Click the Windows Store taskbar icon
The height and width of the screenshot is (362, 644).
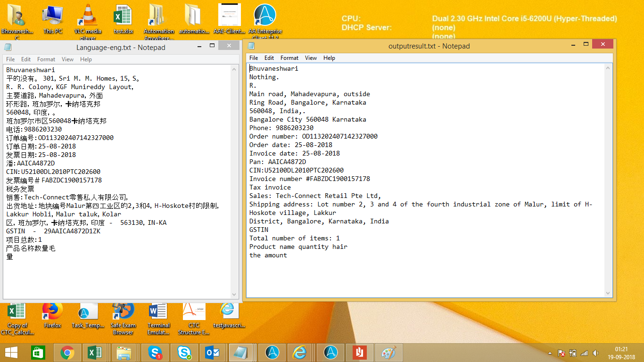click(38, 353)
